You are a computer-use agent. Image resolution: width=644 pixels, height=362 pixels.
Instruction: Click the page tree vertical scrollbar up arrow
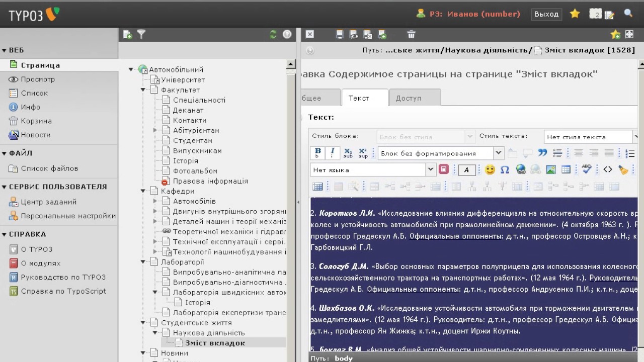point(290,64)
